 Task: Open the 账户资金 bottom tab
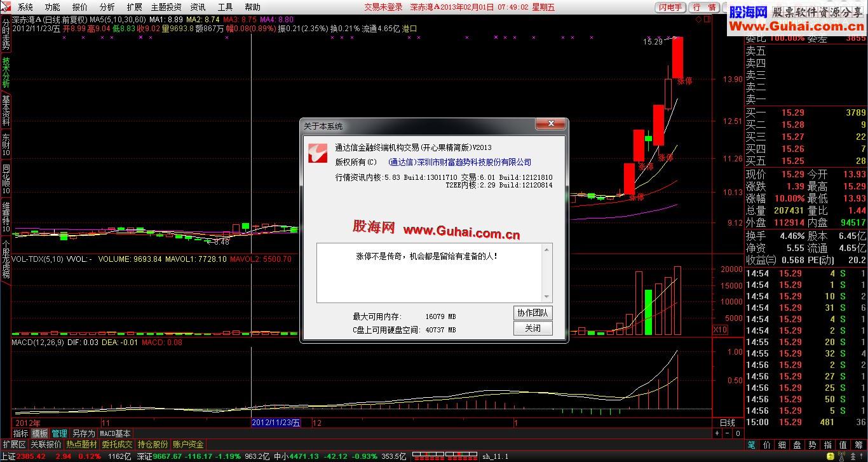tap(188, 444)
